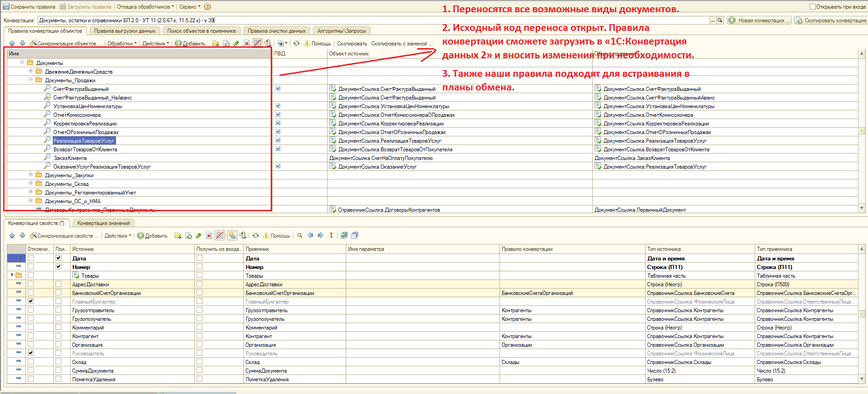Image resolution: width=868 pixels, height=394 pixels.
Task: Open the "Отладка обработчиков" dropdown
Action: click(x=146, y=7)
